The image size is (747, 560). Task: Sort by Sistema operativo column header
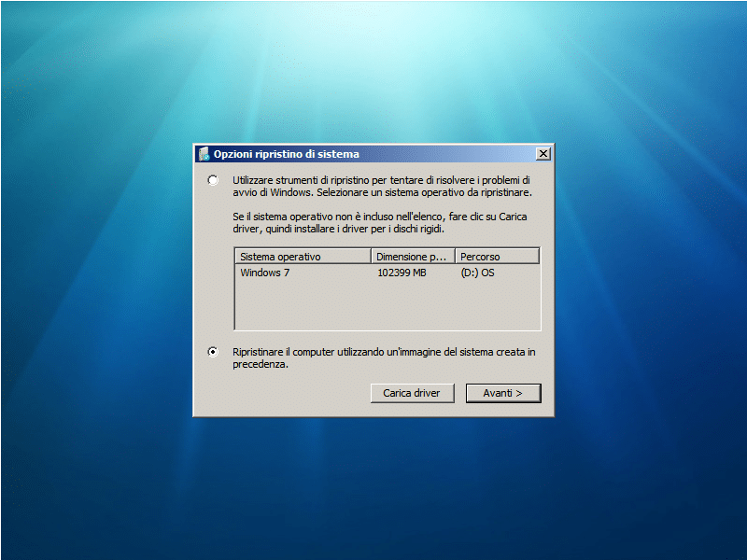pyautogui.click(x=303, y=256)
